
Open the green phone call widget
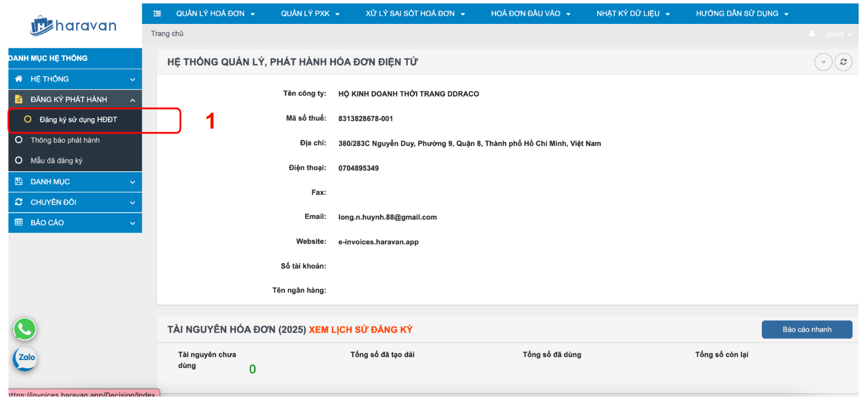point(25,329)
